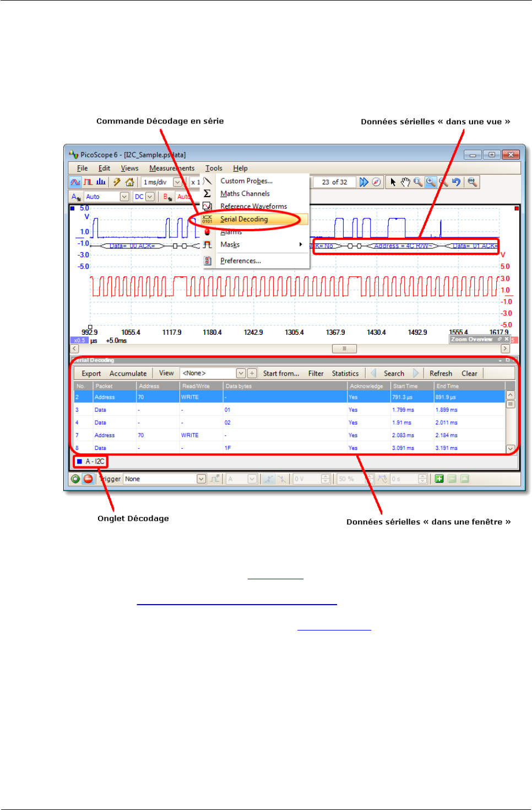The width and height of the screenshot is (532, 810).
Task: Click the Start from... button
Action: pos(281,373)
